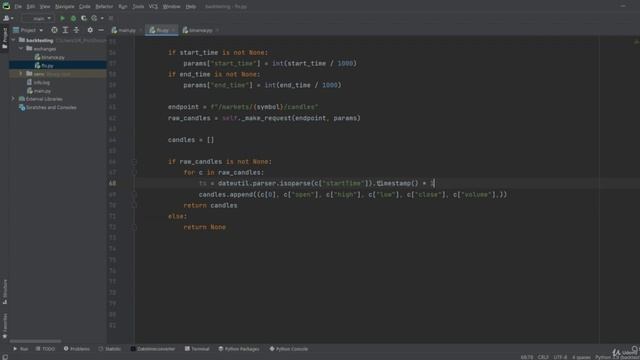Click the Python interpreter status entry
640x360 pixels.
[x=617, y=357]
